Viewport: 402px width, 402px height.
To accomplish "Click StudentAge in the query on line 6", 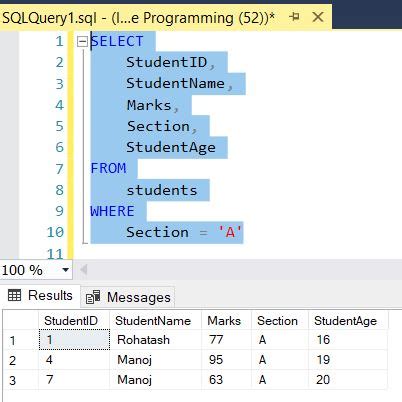I will pyautogui.click(x=171, y=147).
